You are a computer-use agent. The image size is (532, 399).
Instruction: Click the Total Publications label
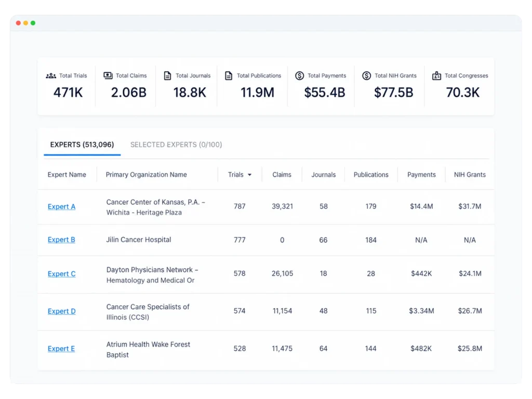click(x=259, y=76)
